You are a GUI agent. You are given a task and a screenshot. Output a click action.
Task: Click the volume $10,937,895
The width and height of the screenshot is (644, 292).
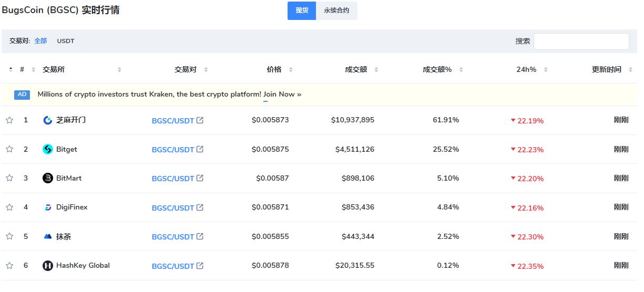pos(353,120)
